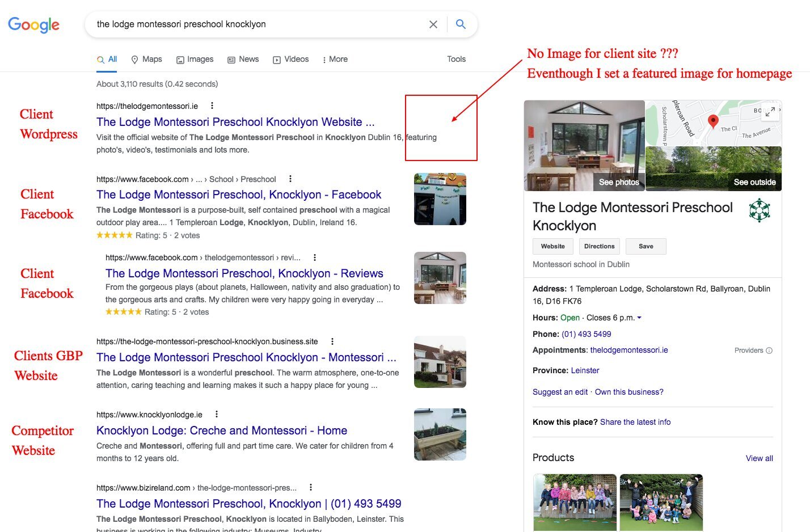Image resolution: width=810 pixels, height=532 pixels.
Task: Click View all products
Action: pos(759,458)
